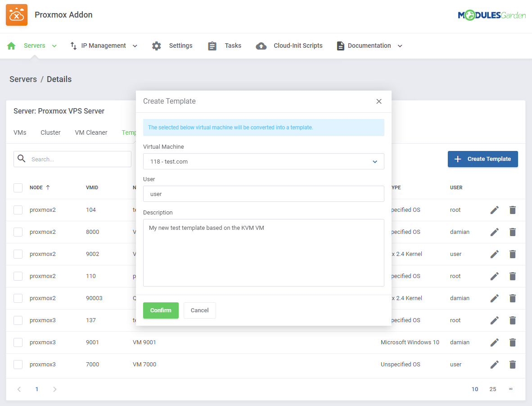Check the row with VMID 9001
Screen dimensions: 532x406
coord(18,342)
